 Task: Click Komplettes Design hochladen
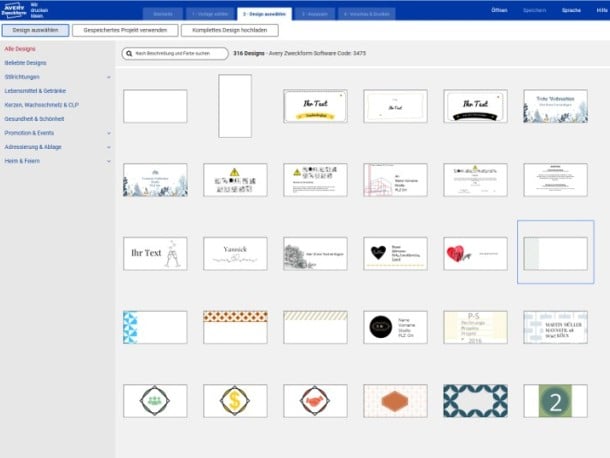pyautogui.click(x=230, y=30)
